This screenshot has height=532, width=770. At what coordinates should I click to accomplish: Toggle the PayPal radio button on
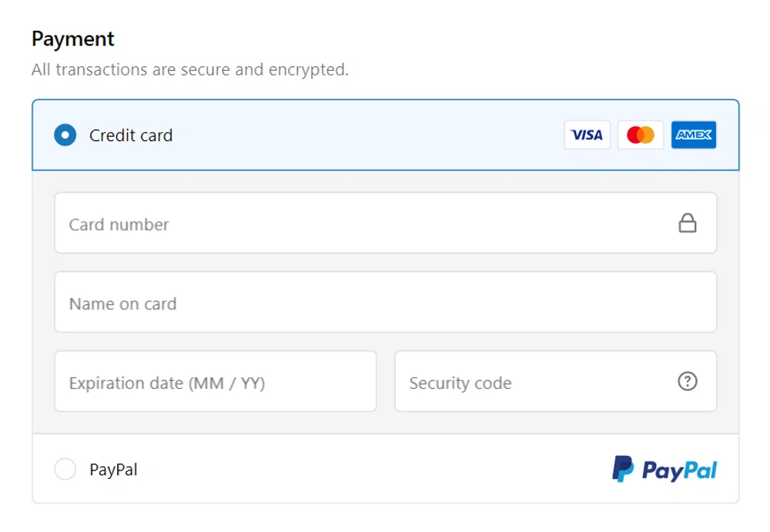point(65,469)
